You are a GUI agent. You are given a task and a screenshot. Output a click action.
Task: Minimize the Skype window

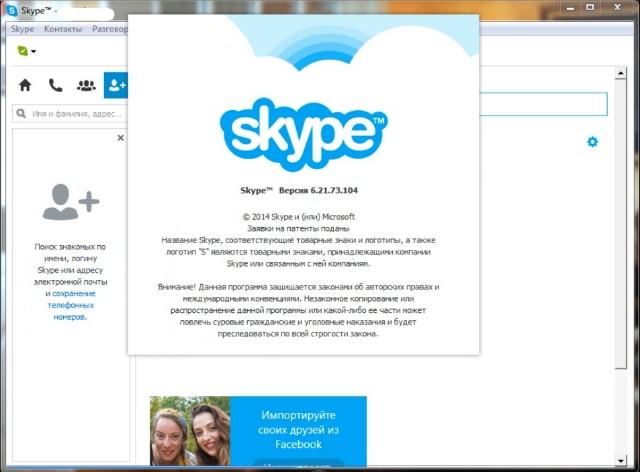tap(571, 7)
